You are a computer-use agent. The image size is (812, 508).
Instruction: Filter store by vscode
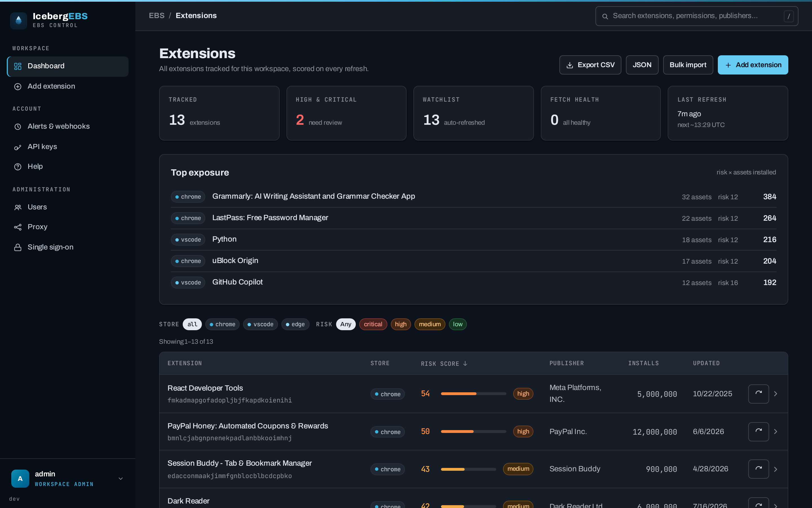(x=261, y=324)
